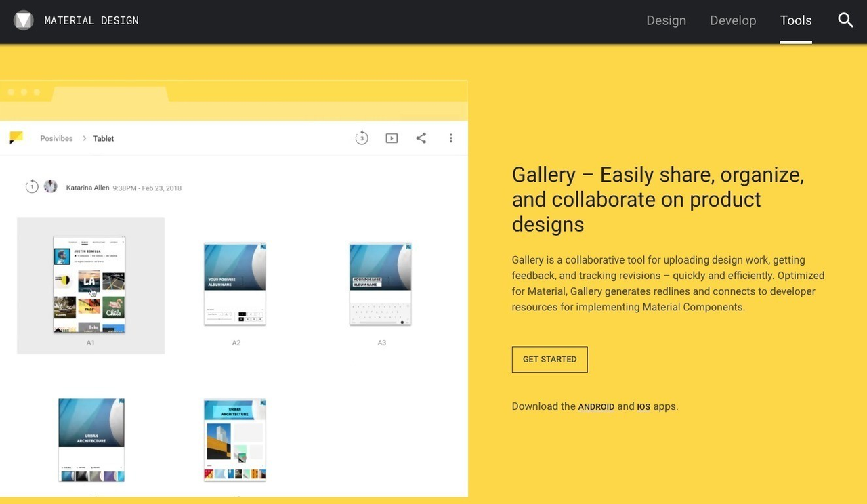Click the revision 1 icon beside avatar

click(32, 187)
